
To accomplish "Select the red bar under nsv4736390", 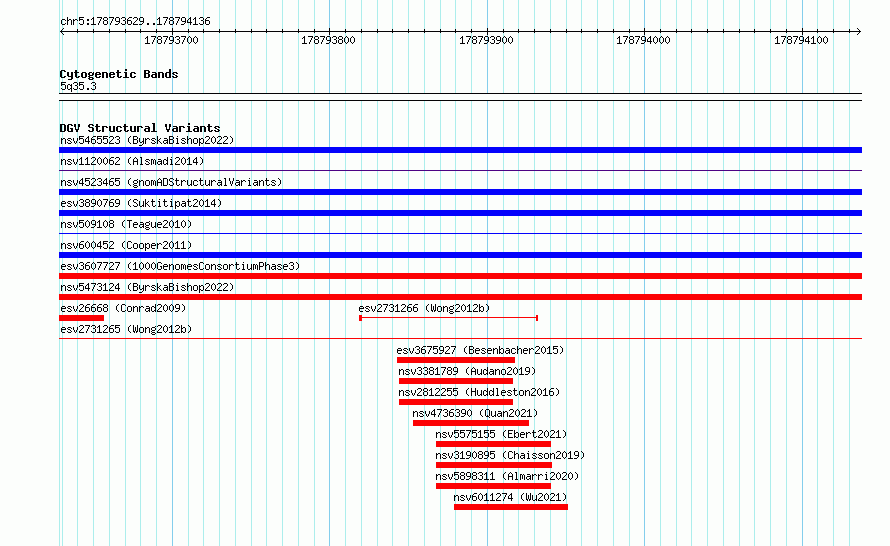I will (471, 423).
